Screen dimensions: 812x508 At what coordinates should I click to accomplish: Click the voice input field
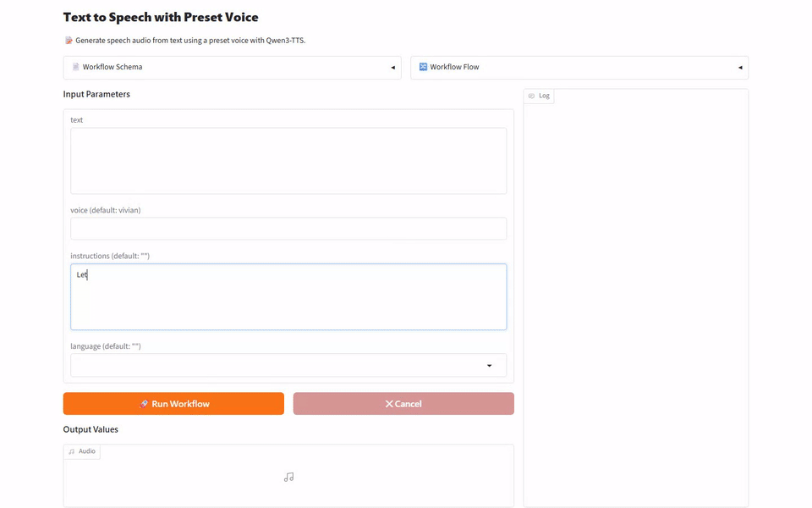tap(288, 229)
